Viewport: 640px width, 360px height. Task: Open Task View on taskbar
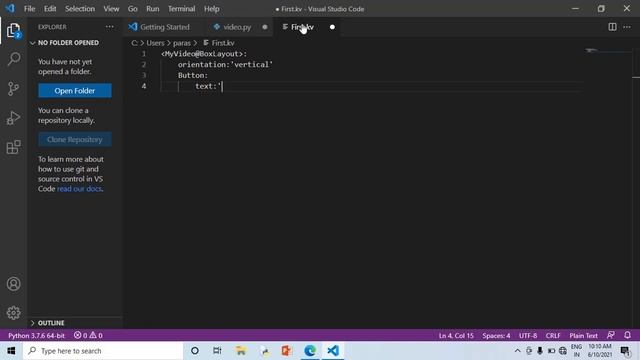tap(217, 351)
